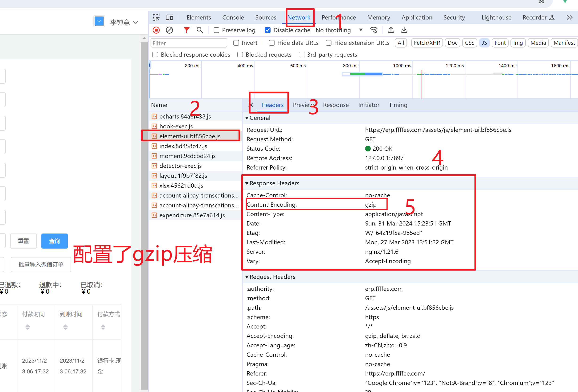Click the inspect element picker icon
Image resolution: width=578 pixels, height=392 pixels.
(x=156, y=17)
